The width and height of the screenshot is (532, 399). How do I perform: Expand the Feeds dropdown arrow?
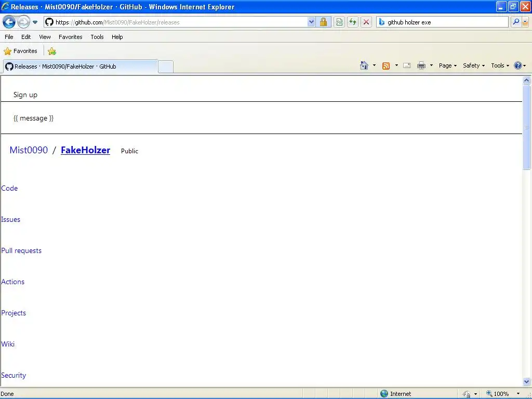396,65
